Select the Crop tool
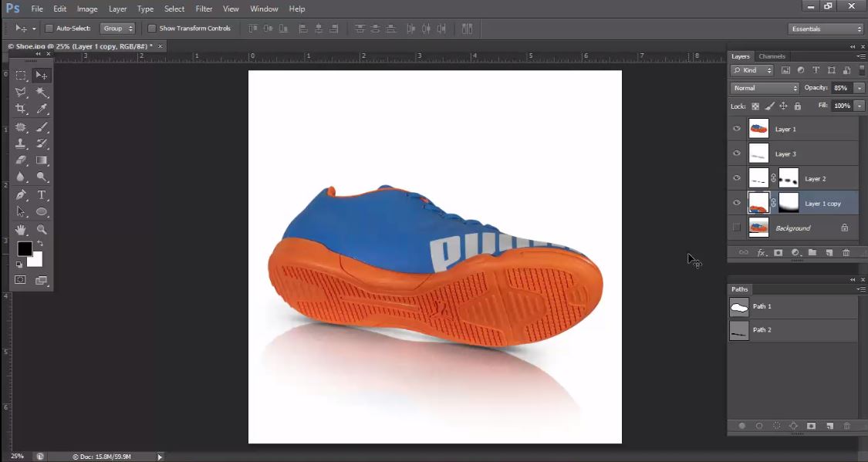 [x=21, y=109]
